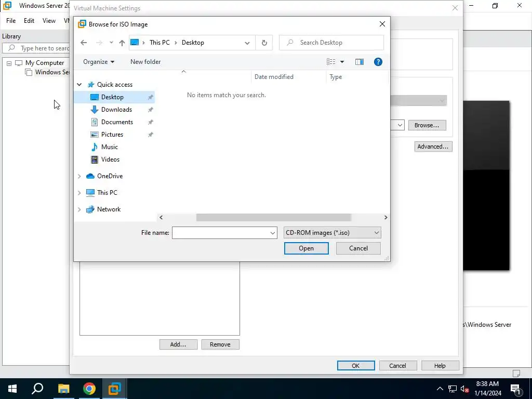Open Documents folder in sidebar
Viewport: 532px width, 399px height.
(117, 122)
